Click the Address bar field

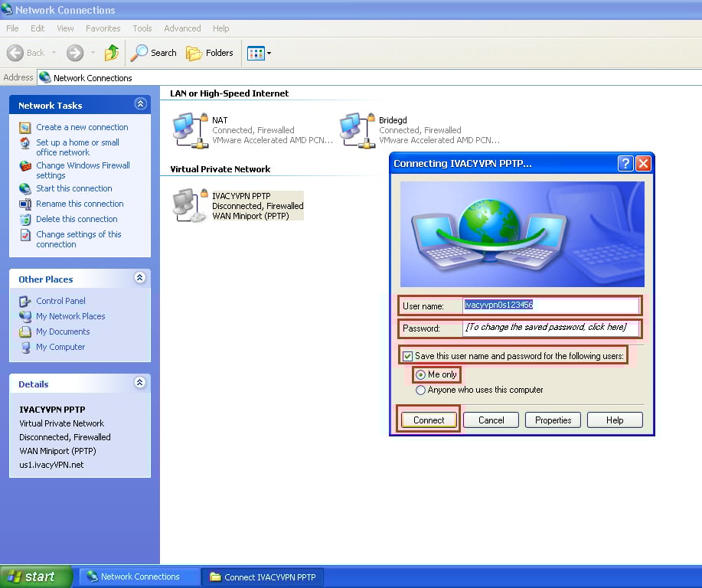click(x=369, y=77)
